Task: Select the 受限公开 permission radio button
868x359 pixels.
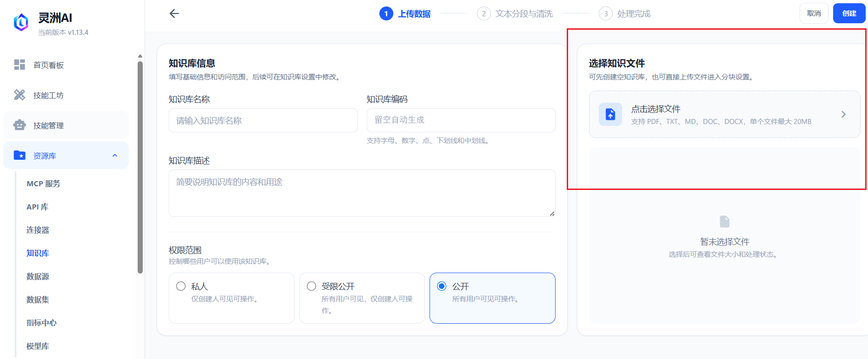Action: (x=311, y=286)
